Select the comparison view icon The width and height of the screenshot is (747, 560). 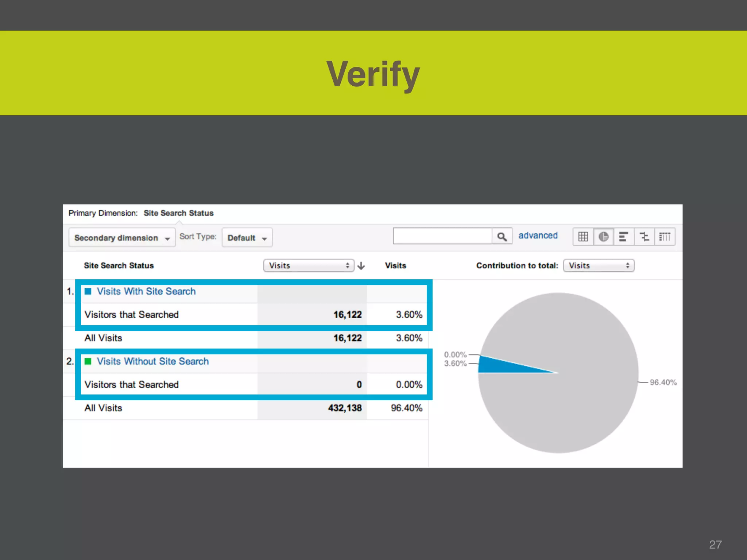click(644, 237)
